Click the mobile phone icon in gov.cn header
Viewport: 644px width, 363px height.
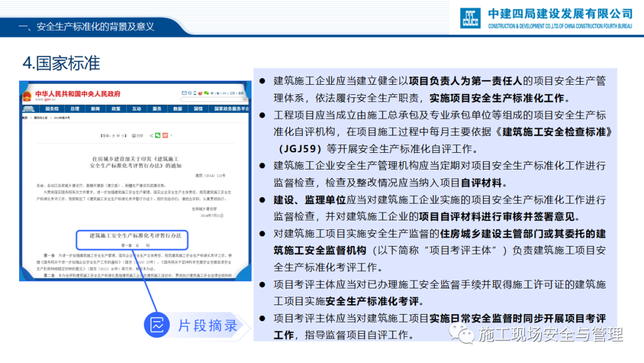tap(194, 93)
